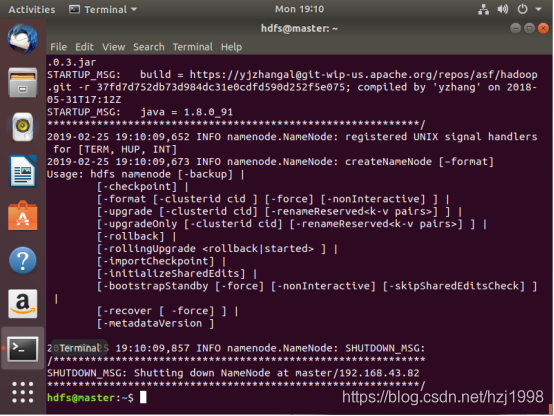The width and height of the screenshot is (554, 416).
Task: Click the volume speaker icon
Action: click(x=503, y=9)
